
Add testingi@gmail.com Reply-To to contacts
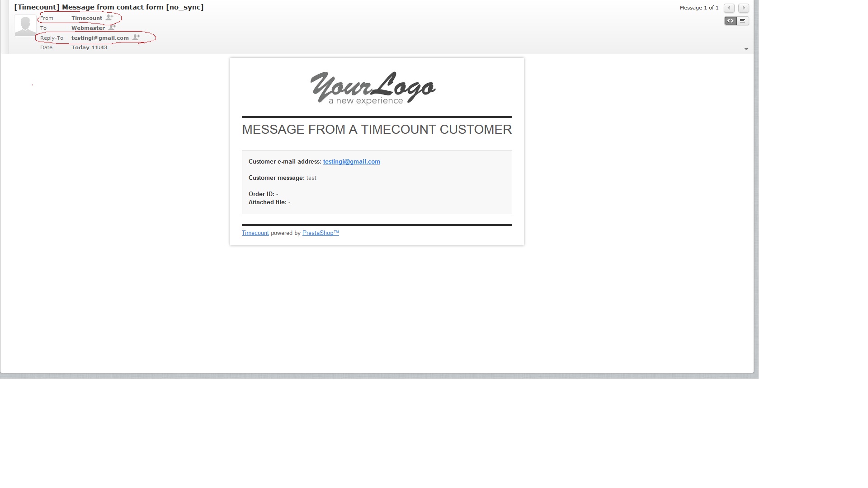tap(136, 38)
